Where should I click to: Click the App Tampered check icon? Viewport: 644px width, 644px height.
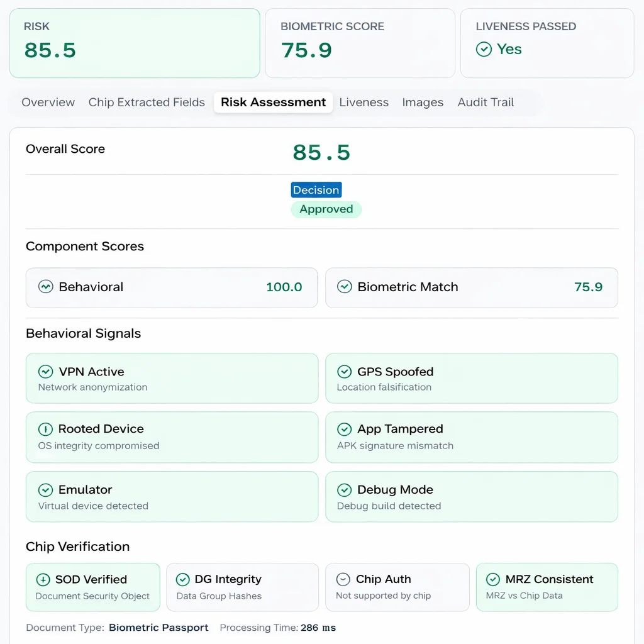[345, 430]
